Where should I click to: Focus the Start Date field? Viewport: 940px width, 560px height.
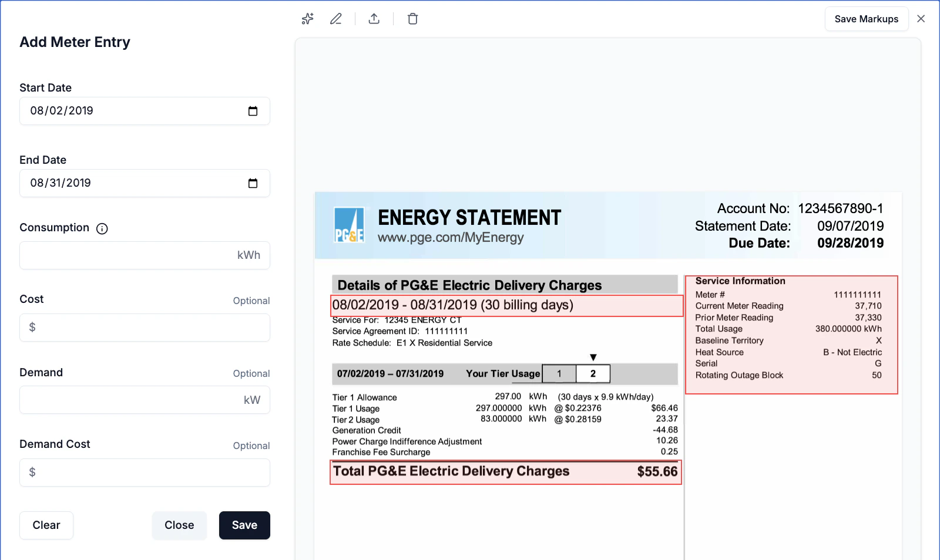click(x=145, y=111)
